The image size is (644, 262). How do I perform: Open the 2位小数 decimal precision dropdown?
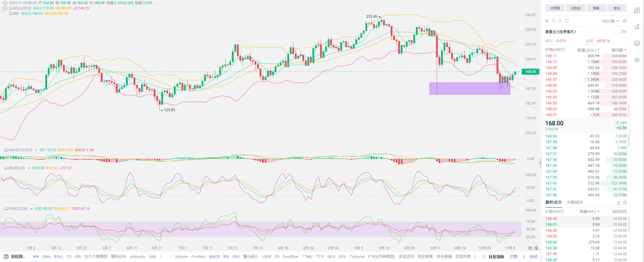(x=610, y=21)
